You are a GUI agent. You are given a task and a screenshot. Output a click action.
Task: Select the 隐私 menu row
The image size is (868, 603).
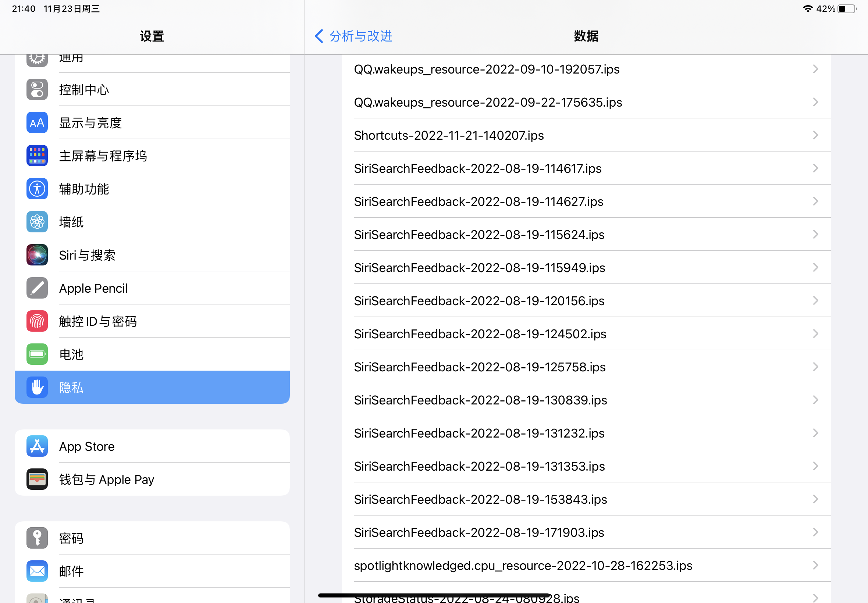tap(152, 387)
